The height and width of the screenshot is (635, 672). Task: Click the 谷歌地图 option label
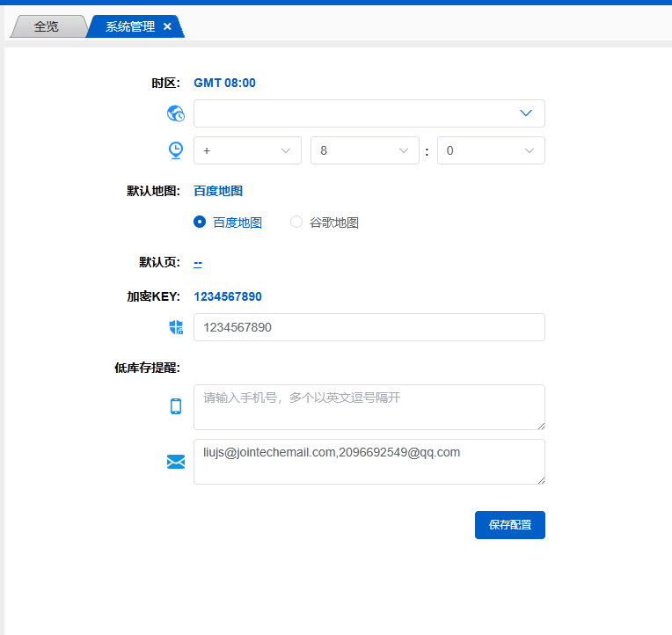(334, 223)
